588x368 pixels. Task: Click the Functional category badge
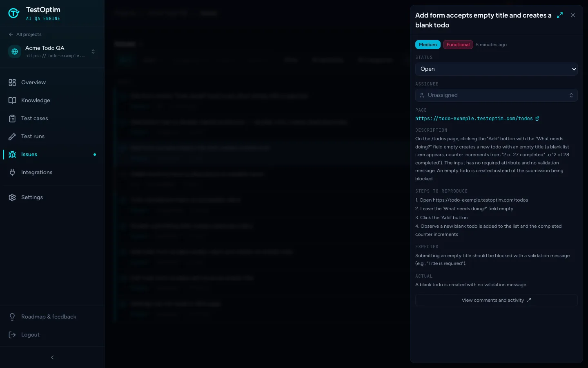tap(458, 45)
